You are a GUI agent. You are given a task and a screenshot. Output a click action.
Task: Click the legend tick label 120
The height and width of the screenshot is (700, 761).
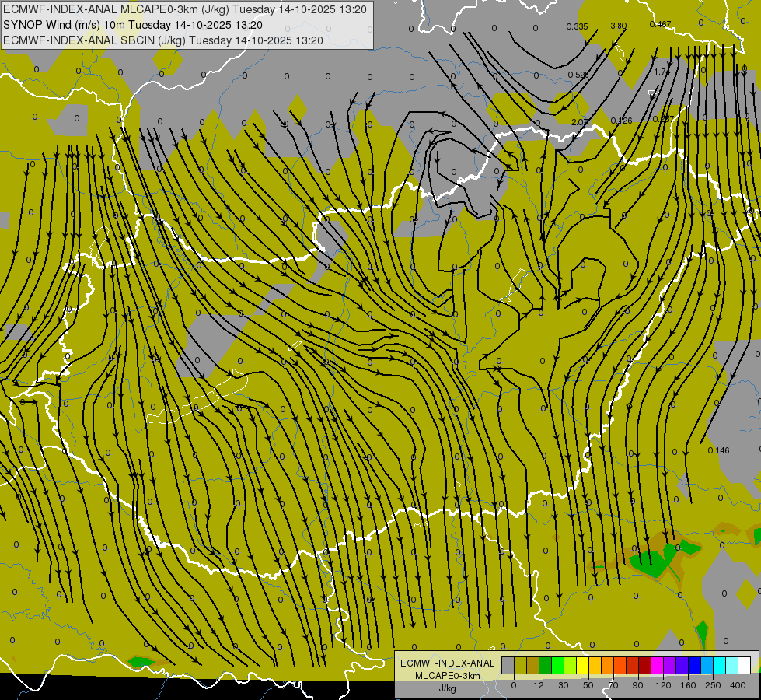pos(663,685)
